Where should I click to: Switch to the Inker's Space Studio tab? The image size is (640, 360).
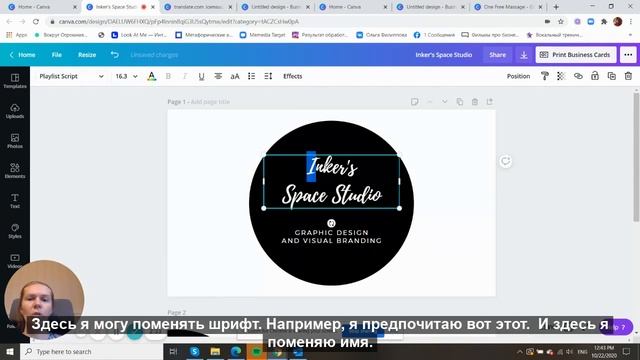point(116,7)
